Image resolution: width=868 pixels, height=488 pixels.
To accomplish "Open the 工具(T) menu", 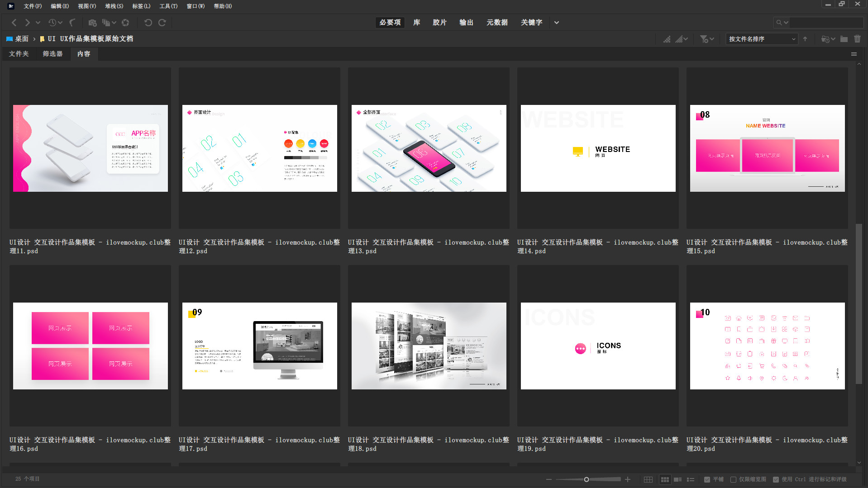I will point(168,6).
